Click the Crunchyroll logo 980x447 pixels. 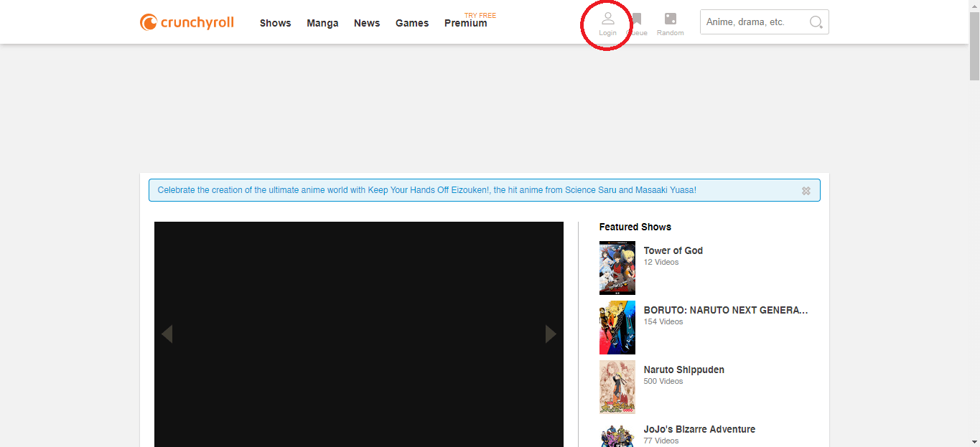[187, 22]
